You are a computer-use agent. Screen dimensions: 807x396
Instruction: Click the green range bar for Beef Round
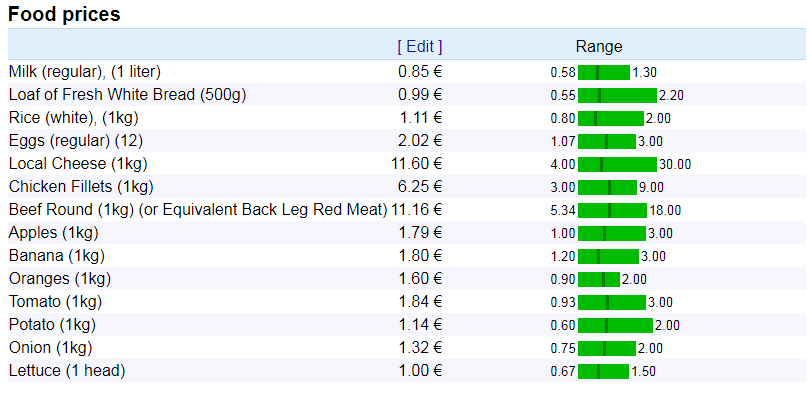point(612,211)
